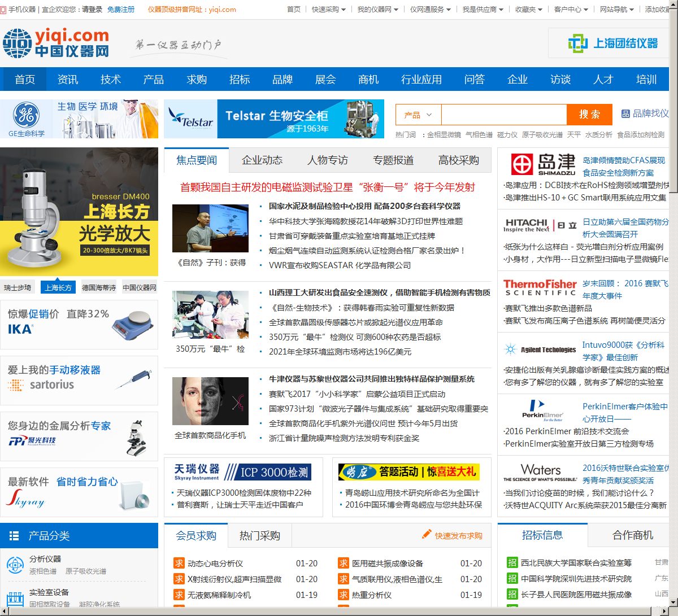The height and width of the screenshot is (616, 678).
Task: Click the 分析仪器 category icon
Action: (x=15, y=565)
